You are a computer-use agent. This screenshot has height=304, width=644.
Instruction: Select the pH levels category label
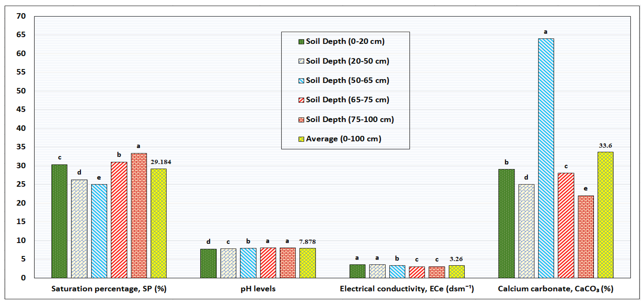tap(258, 289)
